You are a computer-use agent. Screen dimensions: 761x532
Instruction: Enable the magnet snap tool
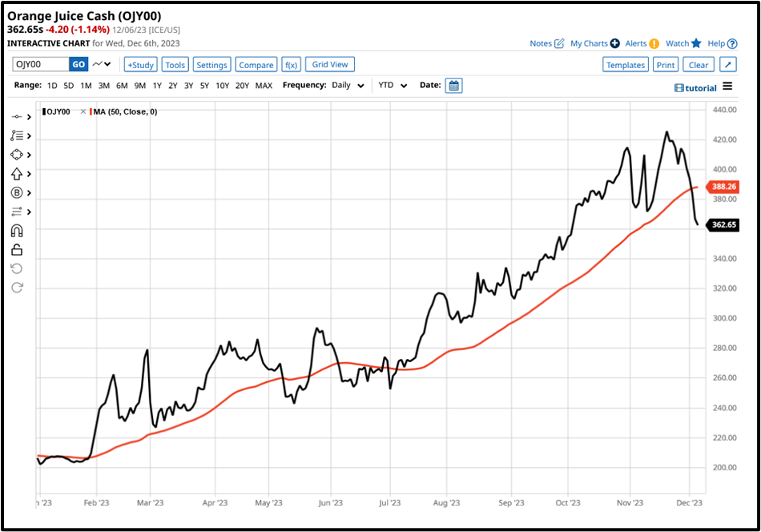pyautogui.click(x=18, y=231)
